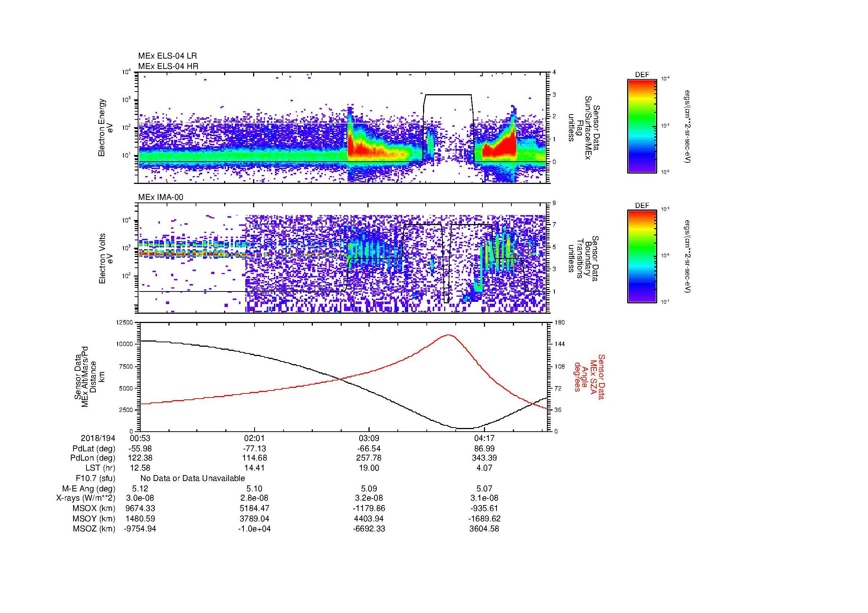Click the PdLon value '343.39'

coord(484,458)
